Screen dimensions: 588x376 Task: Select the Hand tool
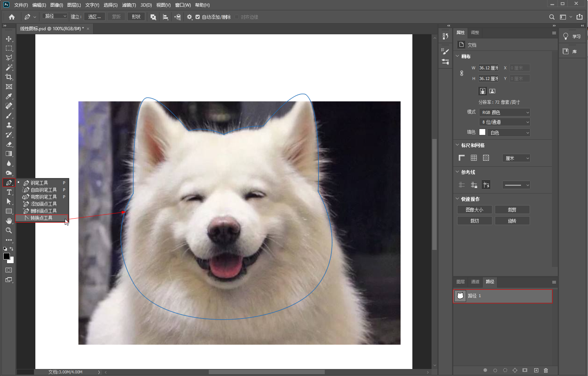tap(9, 221)
